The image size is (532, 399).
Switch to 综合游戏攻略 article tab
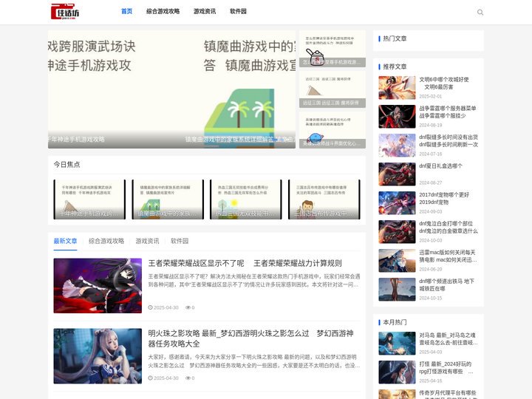tap(106, 241)
